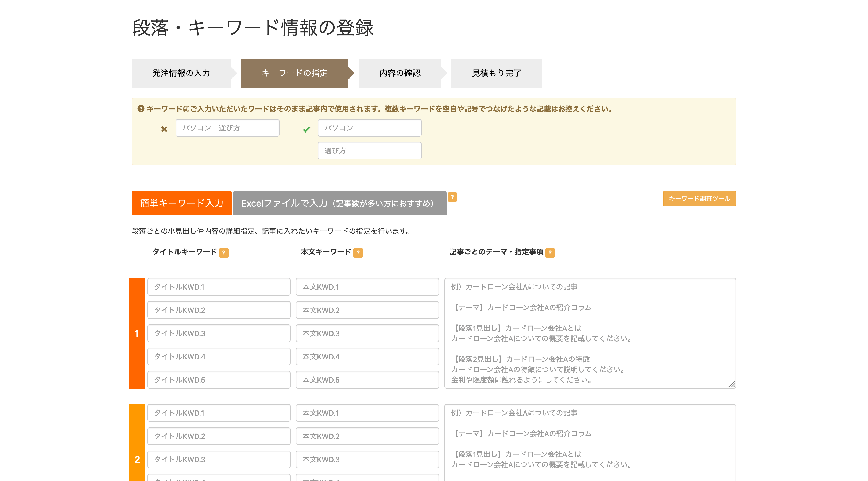Click the green check good-example icon
The height and width of the screenshot is (481, 868).
pos(307,129)
